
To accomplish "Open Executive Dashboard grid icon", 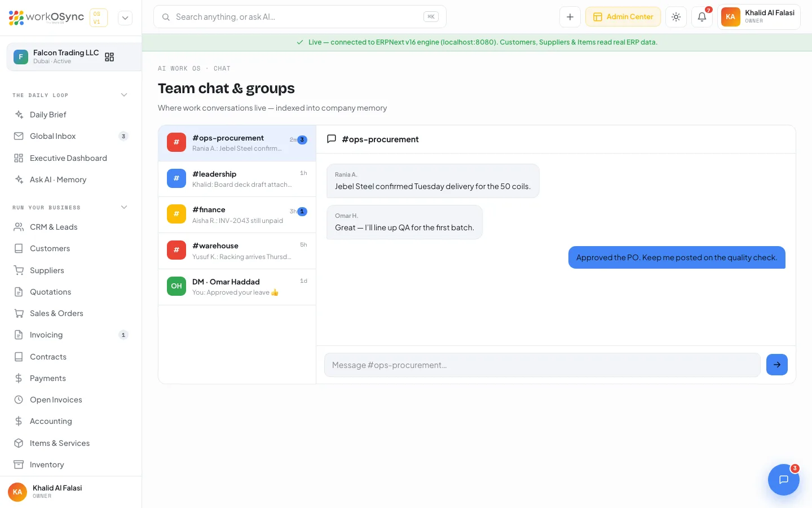I will 19,158.
